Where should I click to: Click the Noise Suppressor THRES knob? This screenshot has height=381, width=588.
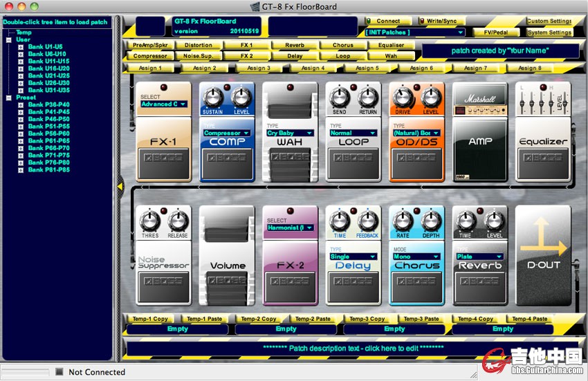pyautogui.click(x=149, y=221)
